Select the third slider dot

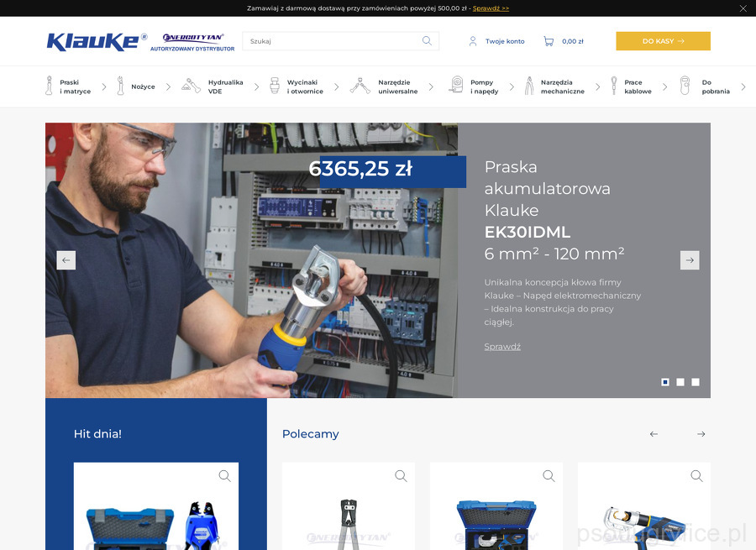coord(696,382)
